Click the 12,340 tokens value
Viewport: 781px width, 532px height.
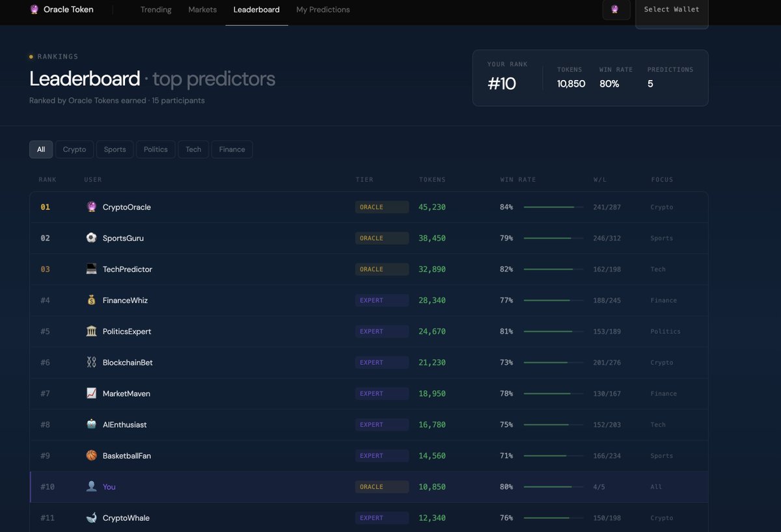click(432, 518)
